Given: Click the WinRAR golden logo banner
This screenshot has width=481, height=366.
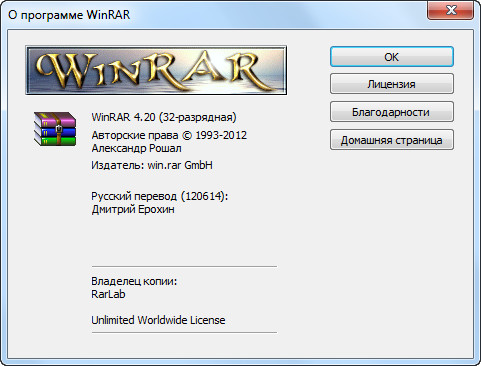Looking at the screenshot, I should click(x=156, y=70).
